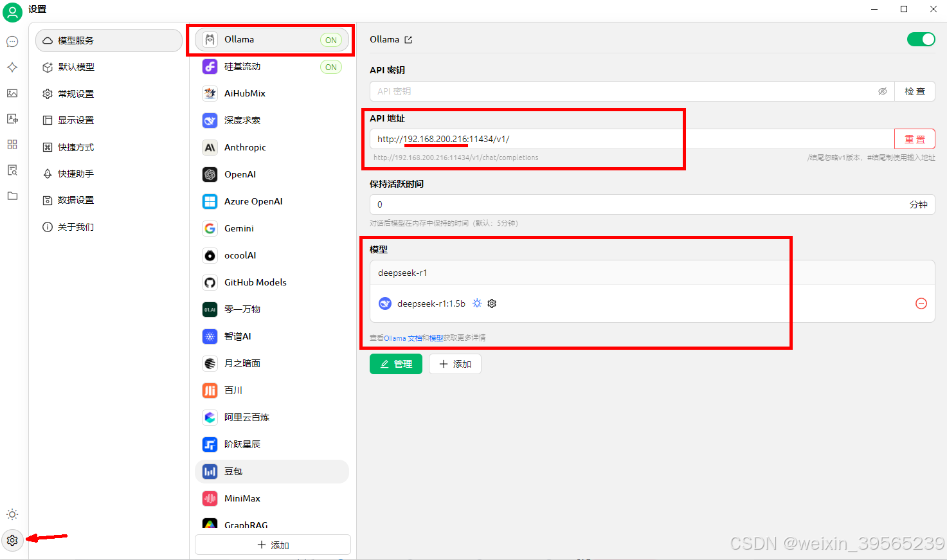Click the reasoning sun icon beside deepseek-r1:1.5b

[477, 303]
